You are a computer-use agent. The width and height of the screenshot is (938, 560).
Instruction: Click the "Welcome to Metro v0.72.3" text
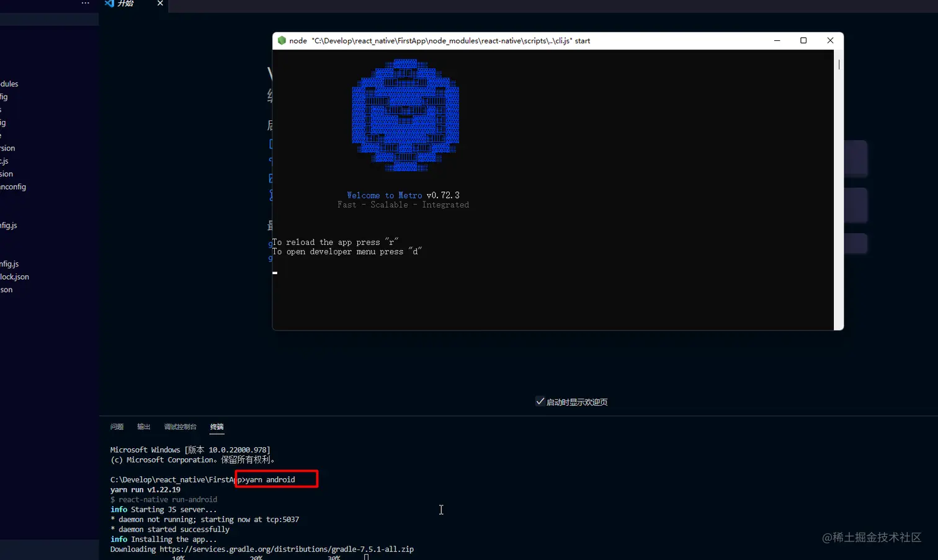tap(403, 195)
